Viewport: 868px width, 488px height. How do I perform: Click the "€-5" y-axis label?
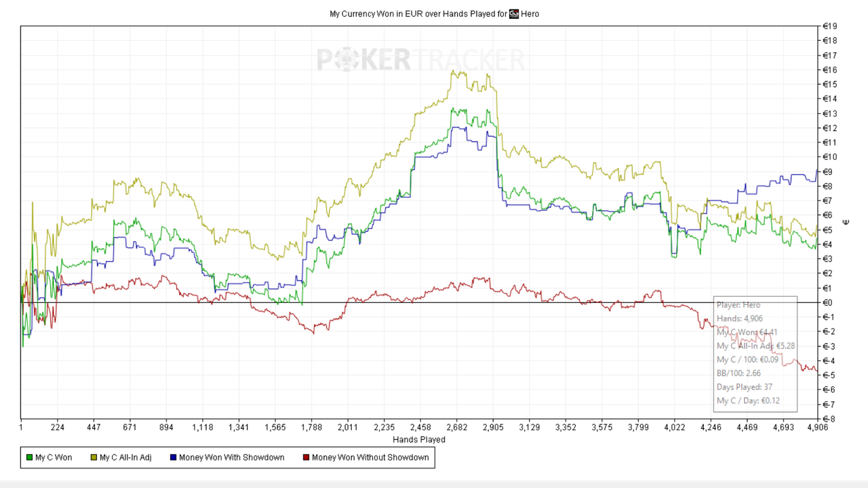829,375
